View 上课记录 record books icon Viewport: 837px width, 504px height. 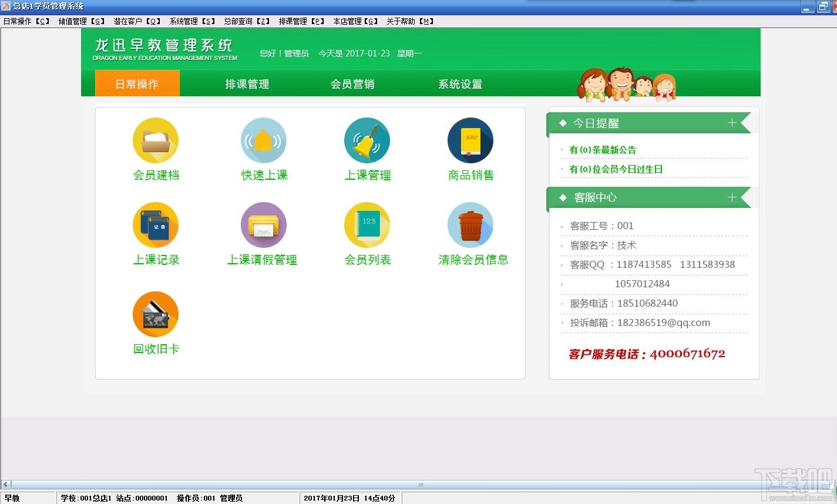[x=156, y=225]
